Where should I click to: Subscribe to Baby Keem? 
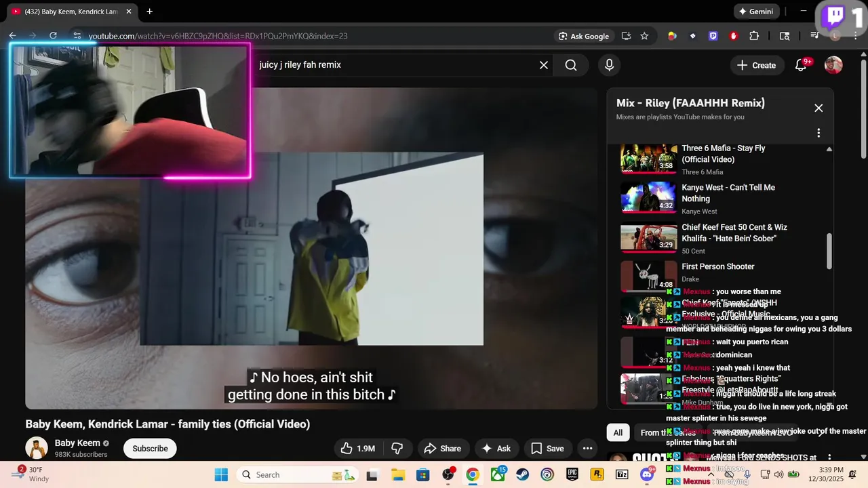pyautogui.click(x=150, y=448)
